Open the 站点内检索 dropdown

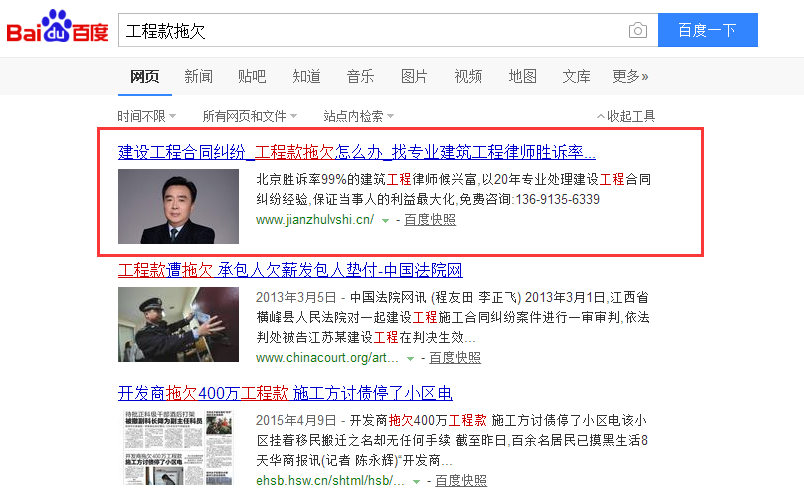click(x=358, y=116)
